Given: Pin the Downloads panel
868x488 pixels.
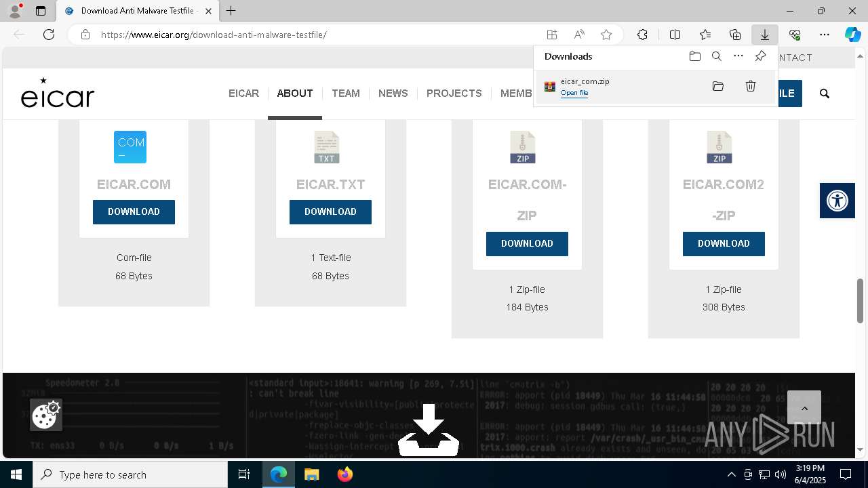Looking at the screenshot, I should pos(760,56).
